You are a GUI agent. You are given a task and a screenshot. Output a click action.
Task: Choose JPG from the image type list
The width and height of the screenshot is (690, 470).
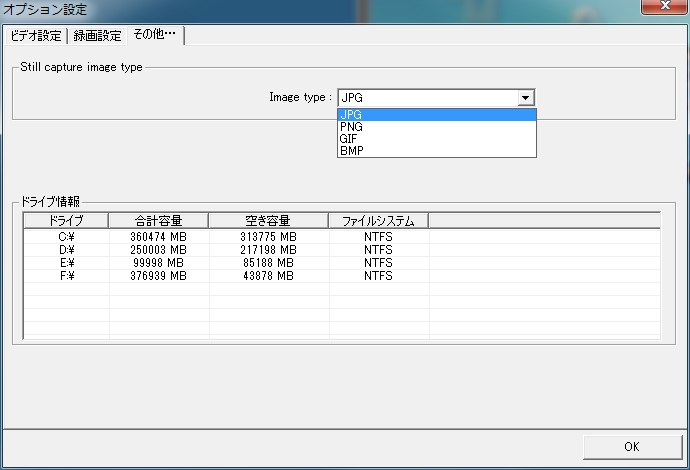click(436, 115)
